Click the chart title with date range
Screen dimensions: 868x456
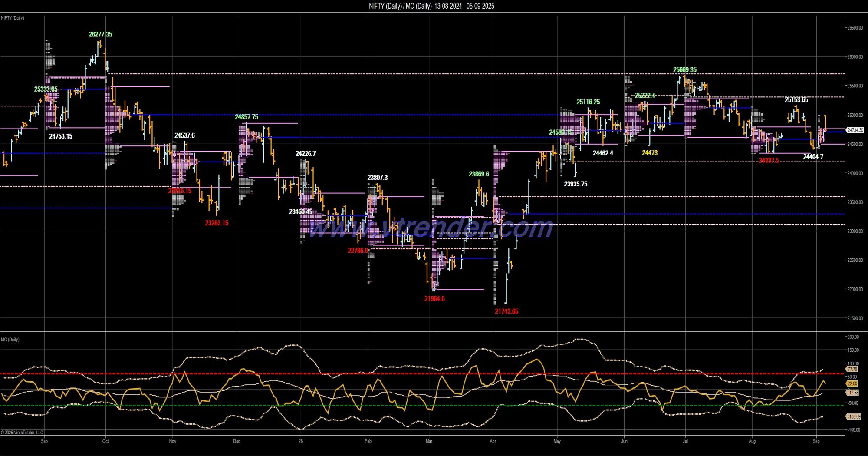(x=431, y=6)
